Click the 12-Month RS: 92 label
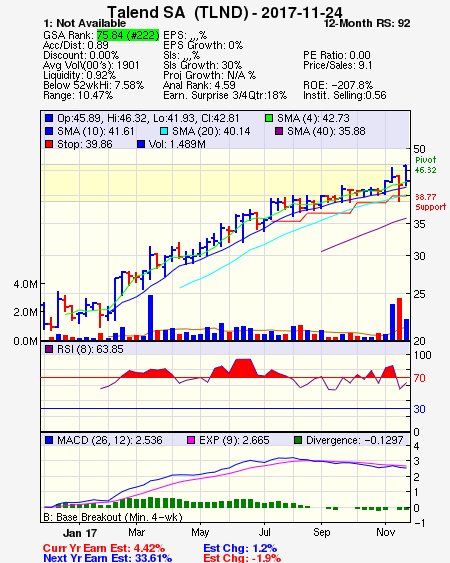 pyautogui.click(x=367, y=23)
